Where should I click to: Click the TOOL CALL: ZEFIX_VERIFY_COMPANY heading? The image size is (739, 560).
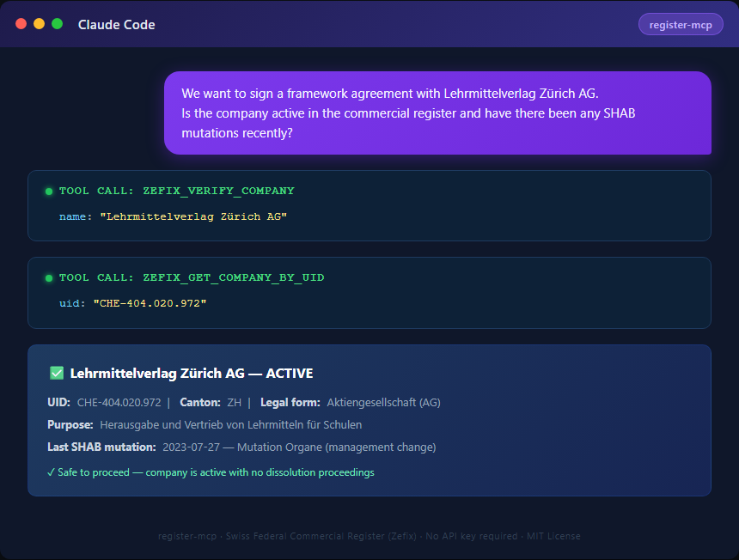point(177,191)
